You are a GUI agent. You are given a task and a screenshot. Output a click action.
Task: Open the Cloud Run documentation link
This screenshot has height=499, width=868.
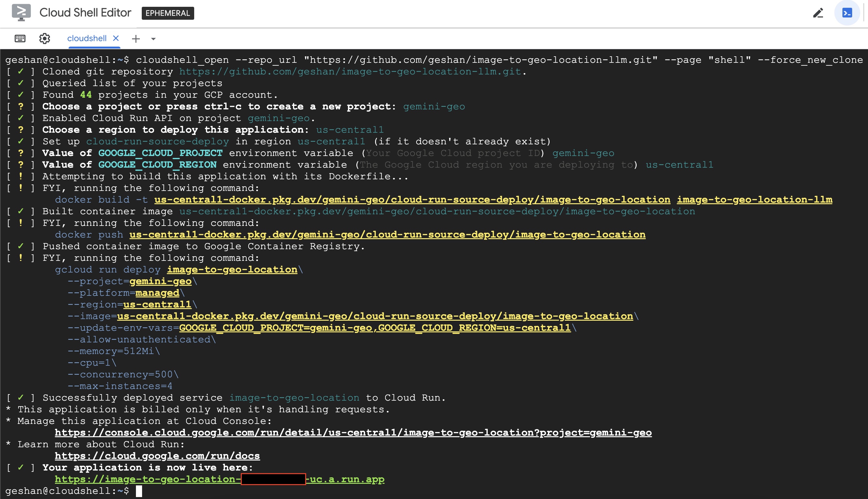pos(157,456)
